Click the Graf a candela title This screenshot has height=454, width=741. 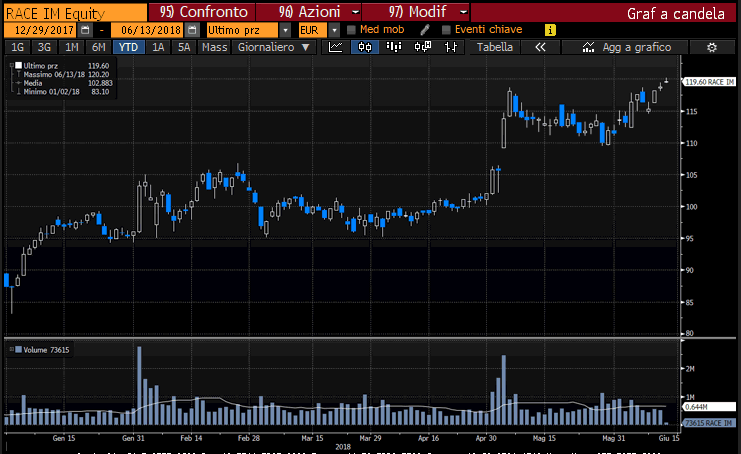pyautogui.click(x=675, y=13)
